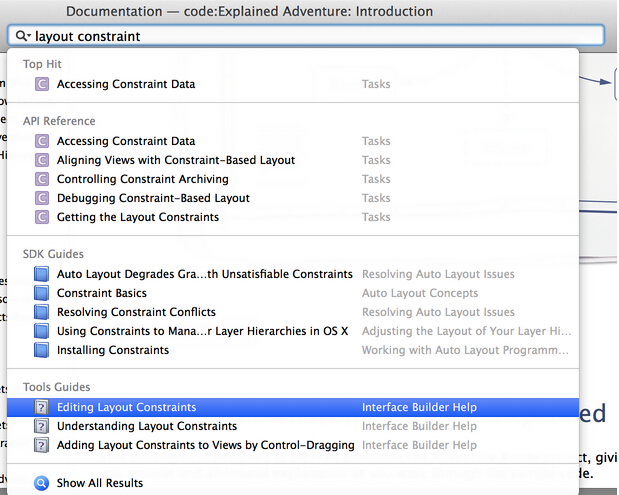Click 'Show All Results' text

[x=100, y=483]
